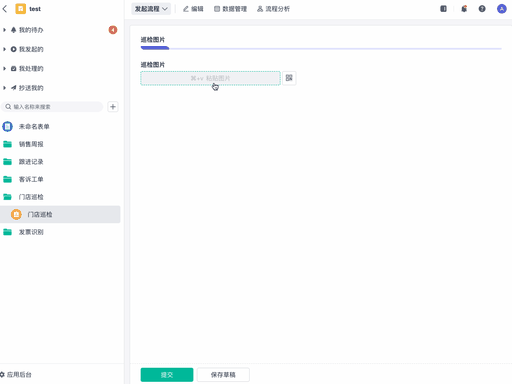Select the highlighted 门店巡检 flow item

(x=60, y=214)
